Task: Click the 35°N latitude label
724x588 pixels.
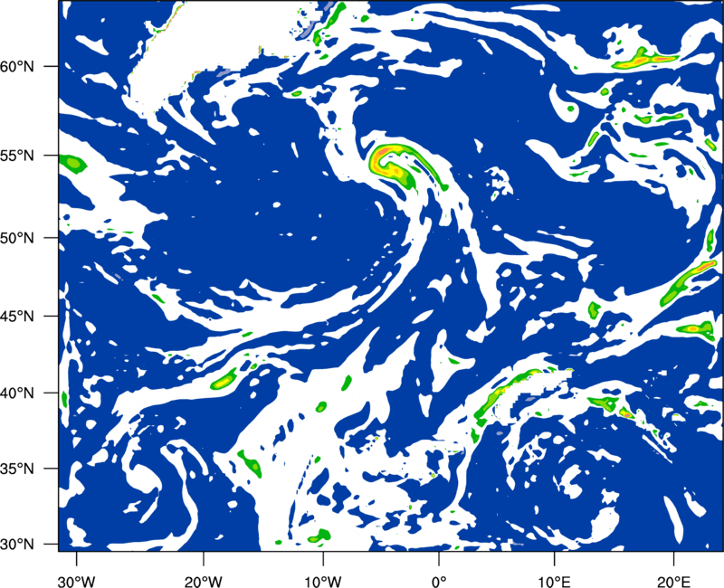Action: point(17,469)
